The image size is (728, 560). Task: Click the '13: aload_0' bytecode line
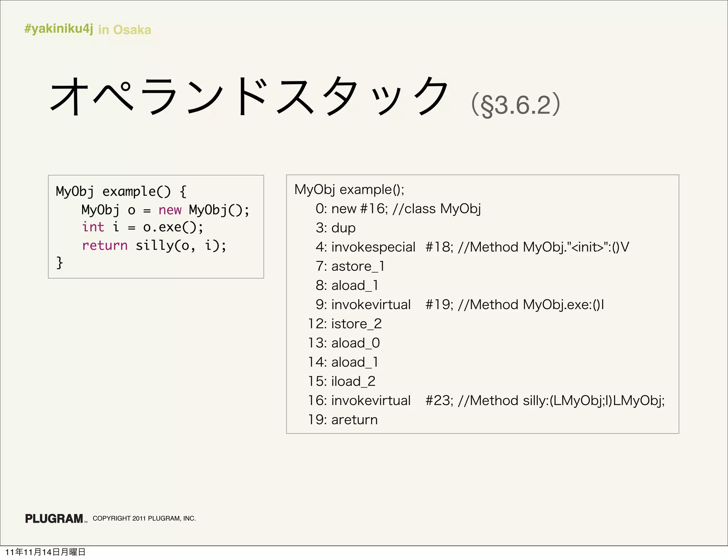coord(344,343)
